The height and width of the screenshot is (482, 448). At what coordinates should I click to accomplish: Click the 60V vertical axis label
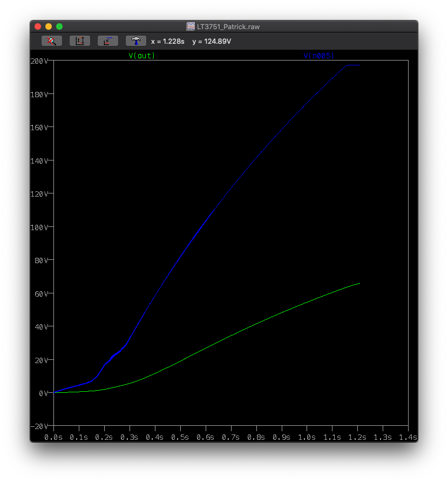(42, 294)
